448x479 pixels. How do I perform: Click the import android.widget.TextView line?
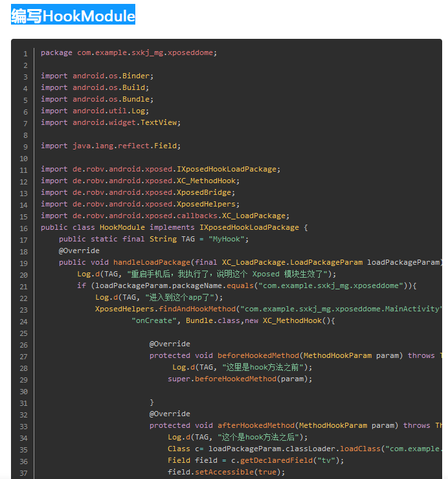(x=111, y=122)
